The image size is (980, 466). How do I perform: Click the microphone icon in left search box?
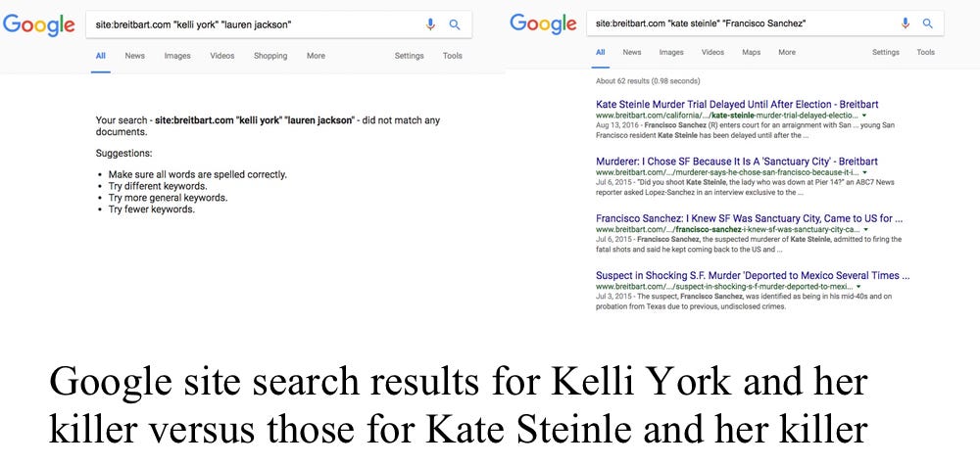430,25
